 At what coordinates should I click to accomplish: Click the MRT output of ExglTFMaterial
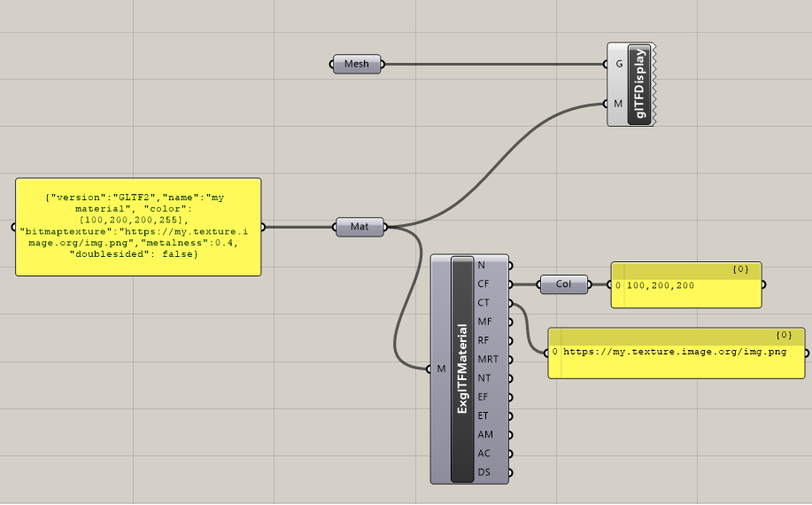click(x=487, y=359)
